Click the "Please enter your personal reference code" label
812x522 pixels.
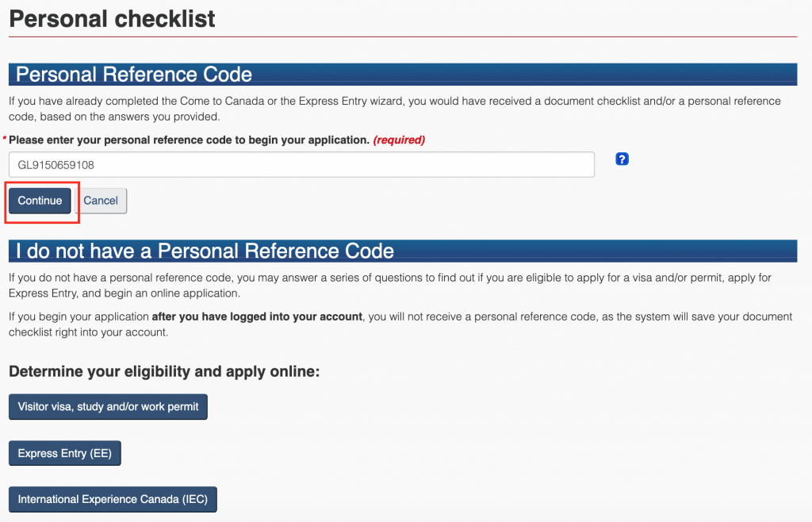click(x=189, y=140)
